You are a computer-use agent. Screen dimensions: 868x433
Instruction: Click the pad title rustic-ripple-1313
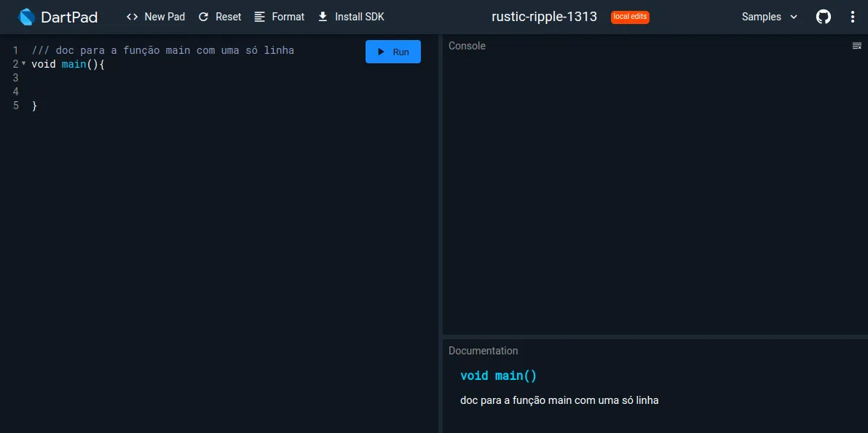pyautogui.click(x=544, y=17)
